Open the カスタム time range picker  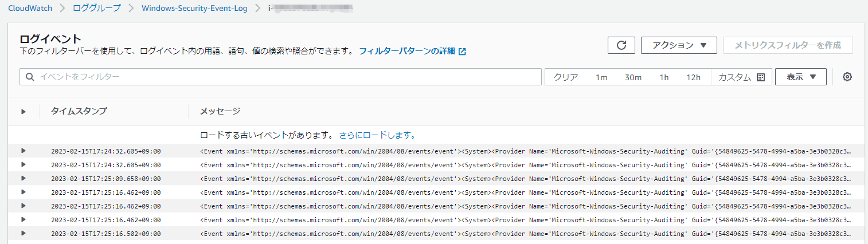pyautogui.click(x=741, y=77)
